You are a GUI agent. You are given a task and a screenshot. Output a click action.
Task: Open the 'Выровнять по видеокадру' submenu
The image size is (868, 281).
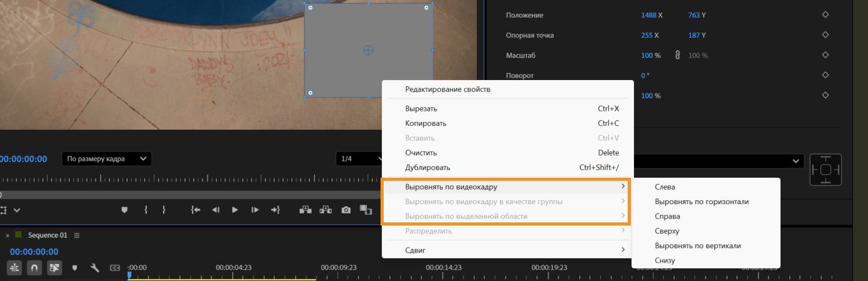[508, 187]
